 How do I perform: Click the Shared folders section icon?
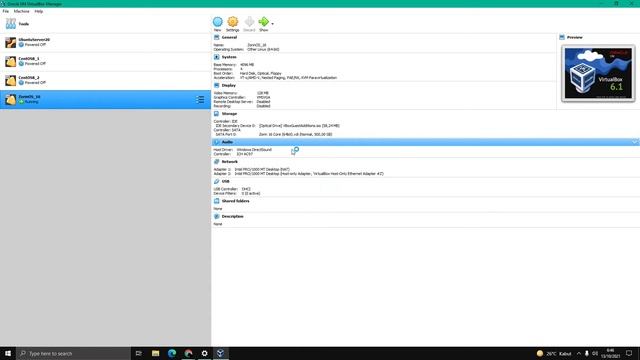click(217, 201)
